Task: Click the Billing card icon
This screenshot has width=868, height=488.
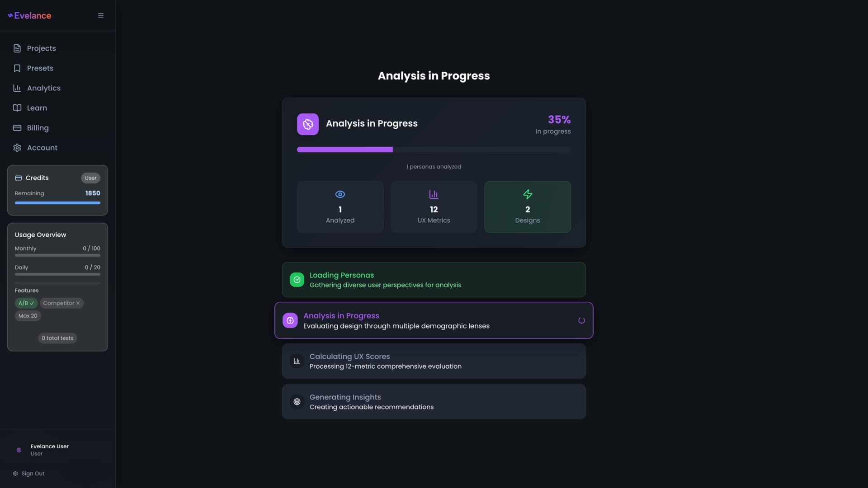Action: [x=17, y=128]
